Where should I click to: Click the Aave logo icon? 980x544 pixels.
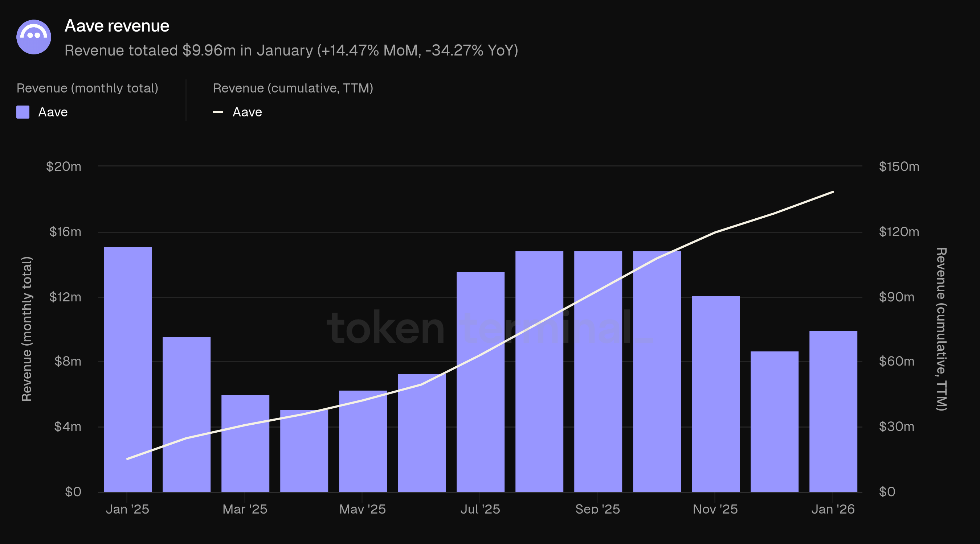[34, 37]
